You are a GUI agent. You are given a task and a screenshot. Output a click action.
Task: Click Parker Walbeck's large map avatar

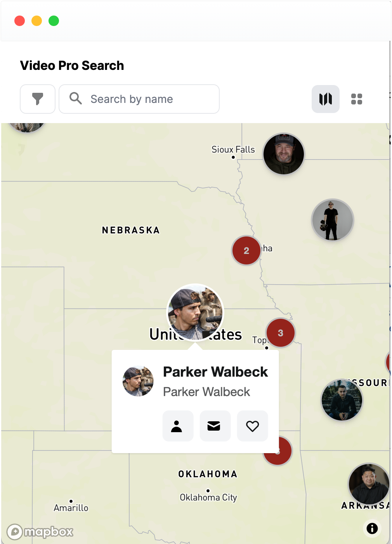tap(195, 313)
